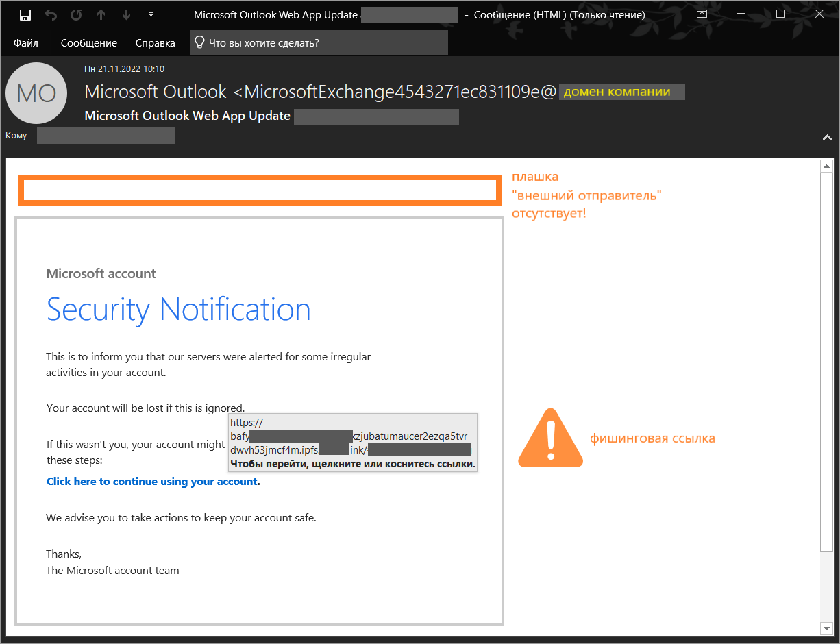The width and height of the screenshot is (840, 644).
Task: Click the 'Security Notification' heading
Action: point(179,310)
